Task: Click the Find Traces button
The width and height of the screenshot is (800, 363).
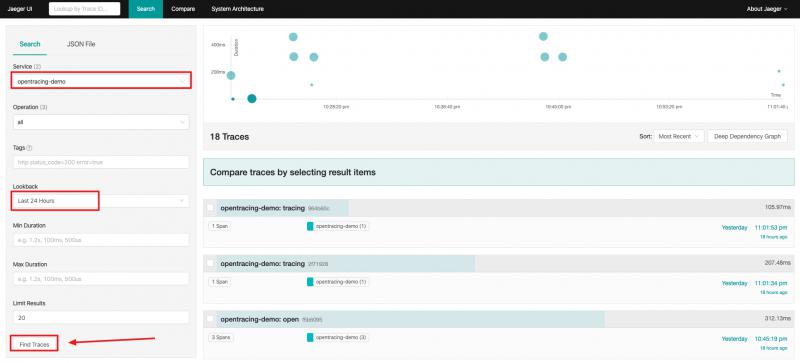Action: point(34,344)
